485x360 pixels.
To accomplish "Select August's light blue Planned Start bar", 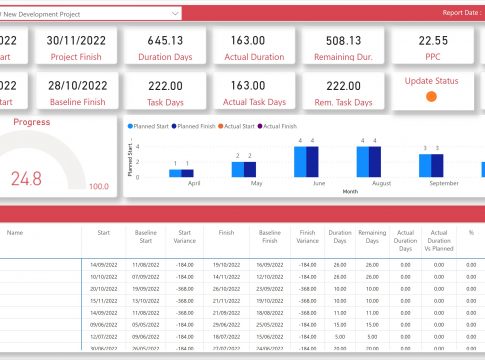I will tap(363, 162).
